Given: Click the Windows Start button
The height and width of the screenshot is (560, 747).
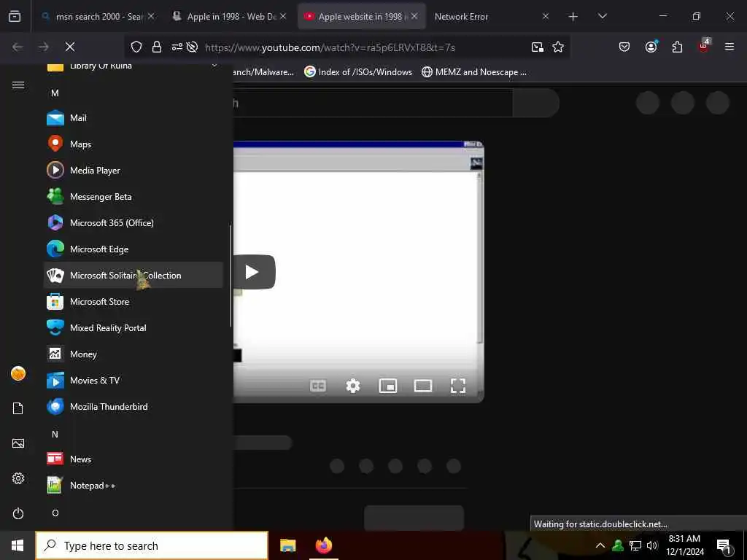Looking at the screenshot, I should 18,545.
